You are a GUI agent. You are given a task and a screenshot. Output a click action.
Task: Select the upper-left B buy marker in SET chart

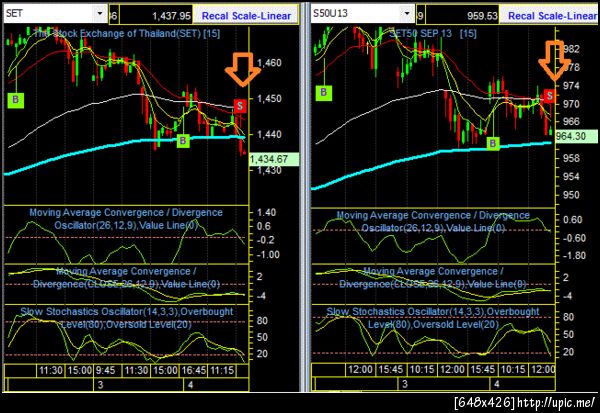16,100
